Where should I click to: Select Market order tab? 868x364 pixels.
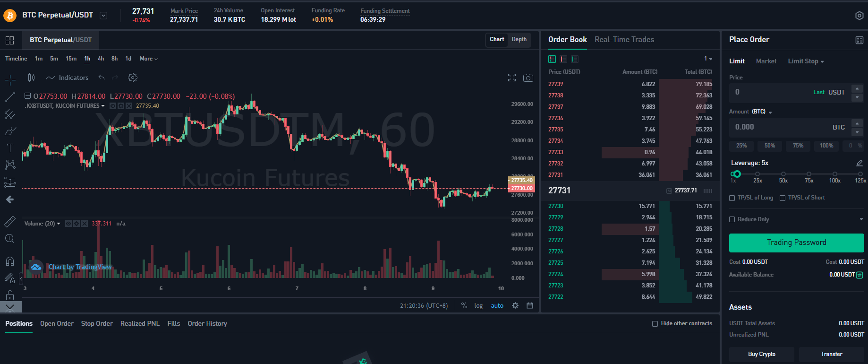pos(766,61)
